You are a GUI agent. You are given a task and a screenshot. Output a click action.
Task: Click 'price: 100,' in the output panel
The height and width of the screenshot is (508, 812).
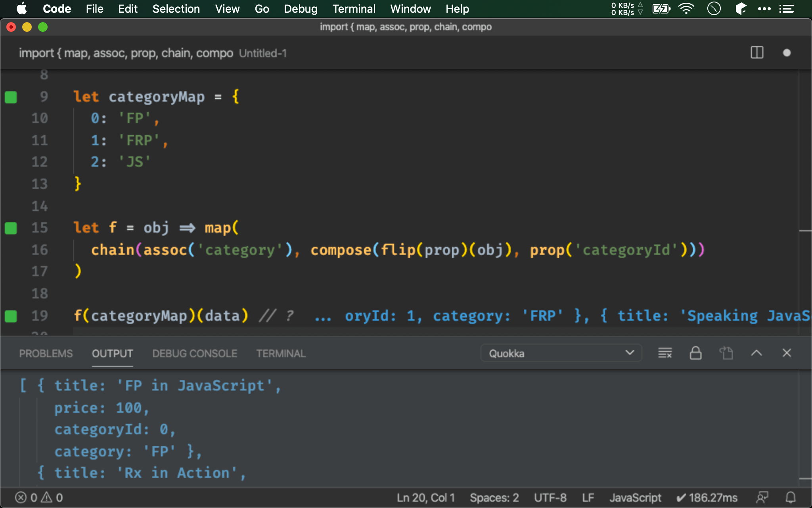click(x=102, y=408)
